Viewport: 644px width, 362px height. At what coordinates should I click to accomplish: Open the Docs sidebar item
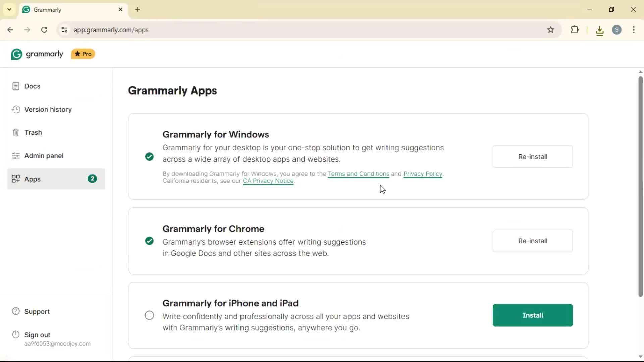pyautogui.click(x=32, y=86)
